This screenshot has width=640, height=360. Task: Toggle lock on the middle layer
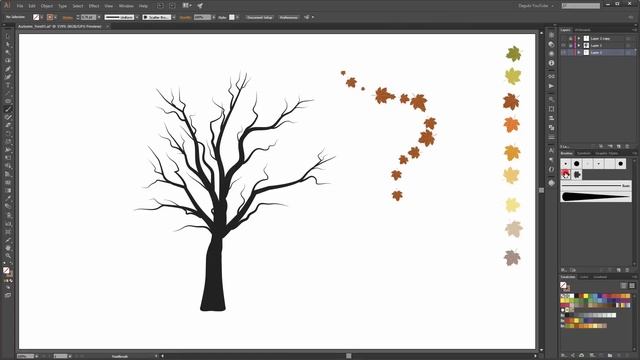(570, 45)
